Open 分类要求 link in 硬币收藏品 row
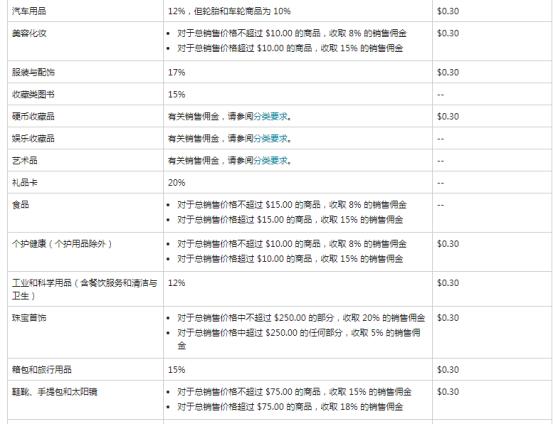This screenshot has width=554, height=425. (x=270, y=116)
